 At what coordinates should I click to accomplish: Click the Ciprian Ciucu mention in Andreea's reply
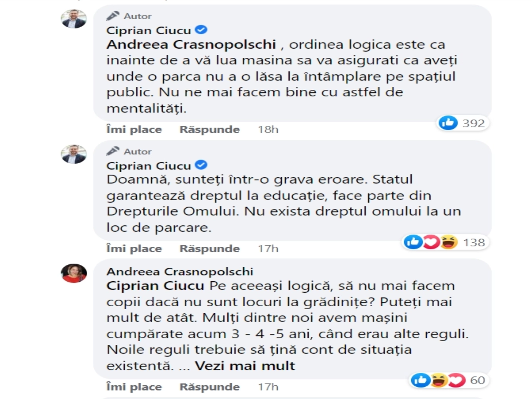pos(155,286)
